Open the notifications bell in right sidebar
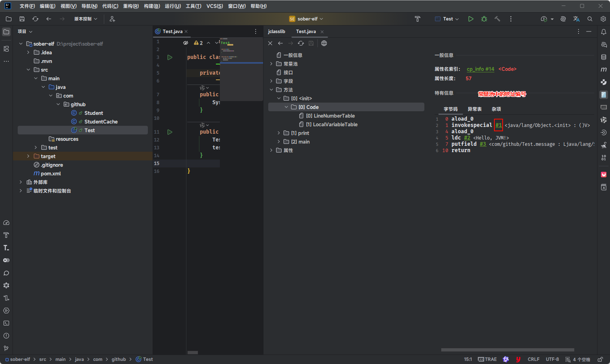Viewport: 610px width, 364px height. [604, 32]
